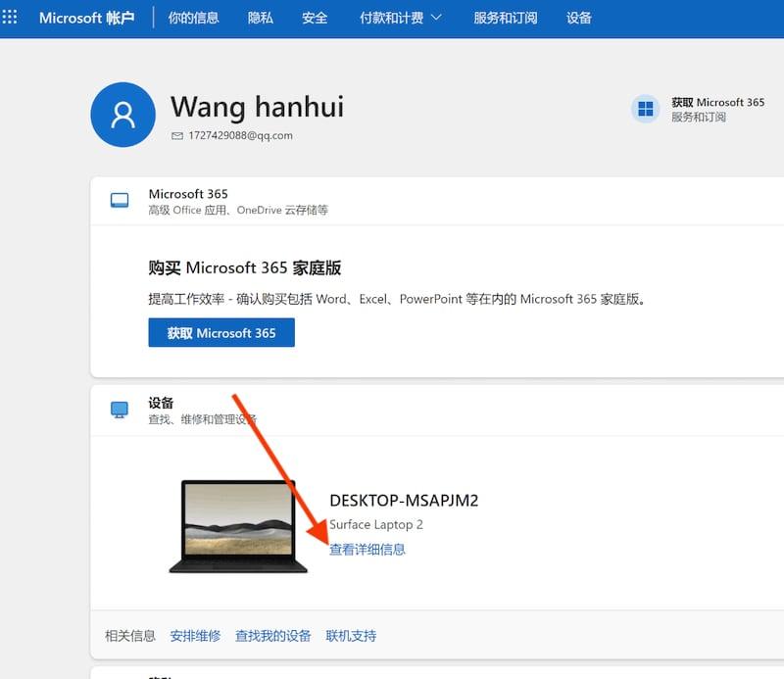Screen dimensions: 784x679
Task: Switch to 设备 in the top navigation
Action: click(579, 18)
